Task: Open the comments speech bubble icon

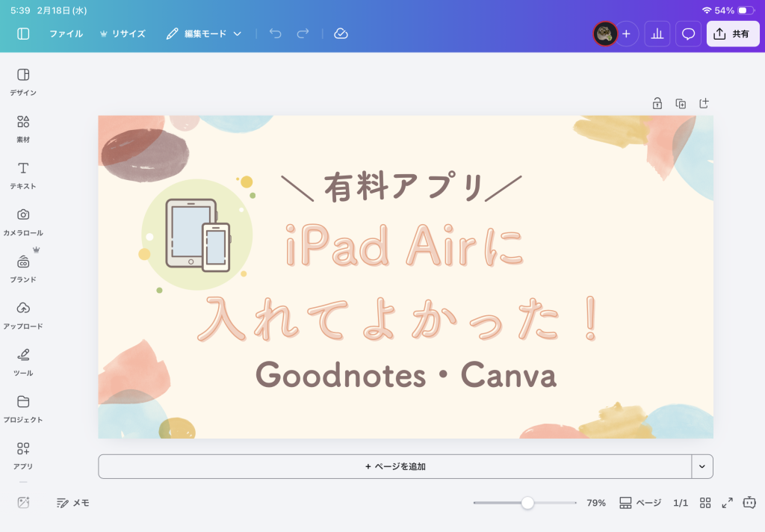Action: click(x=688, y=34)
